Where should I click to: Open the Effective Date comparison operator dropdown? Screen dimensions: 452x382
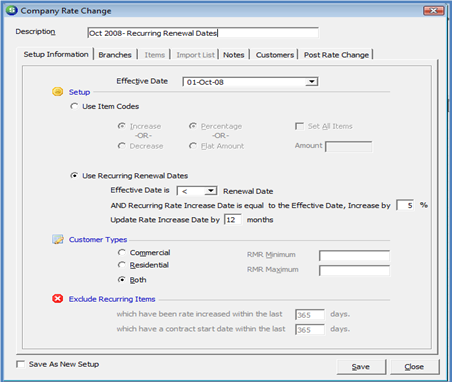210,191
